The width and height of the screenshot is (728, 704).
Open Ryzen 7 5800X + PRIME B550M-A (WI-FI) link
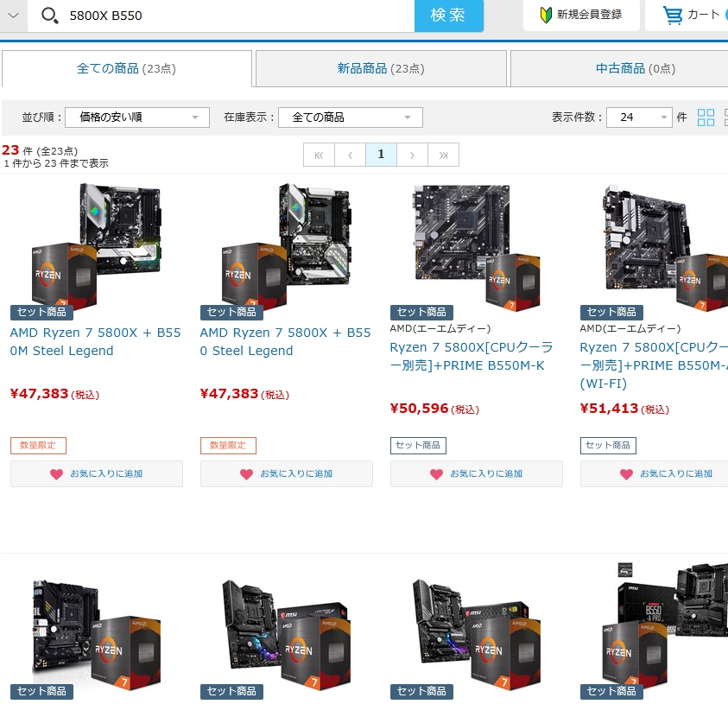click(x=654, y=365)
